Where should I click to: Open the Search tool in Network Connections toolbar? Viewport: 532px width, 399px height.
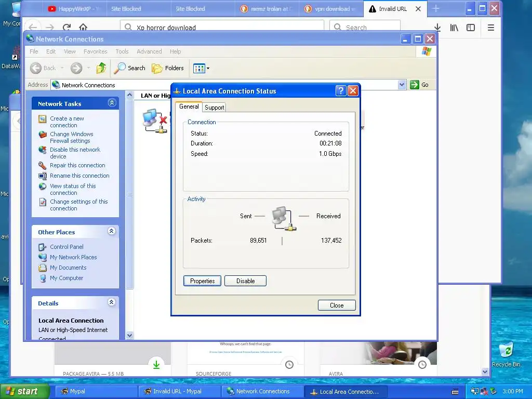(129, 68)
